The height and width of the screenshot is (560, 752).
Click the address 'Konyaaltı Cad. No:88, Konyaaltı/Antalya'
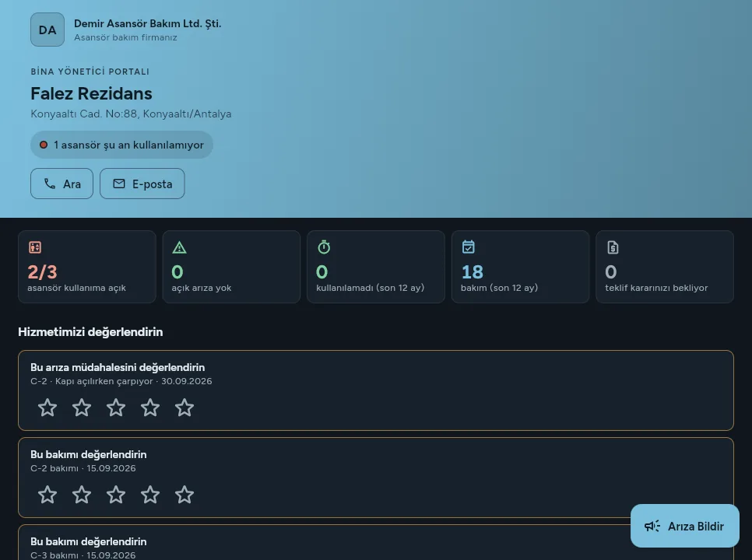pos(131,114)
